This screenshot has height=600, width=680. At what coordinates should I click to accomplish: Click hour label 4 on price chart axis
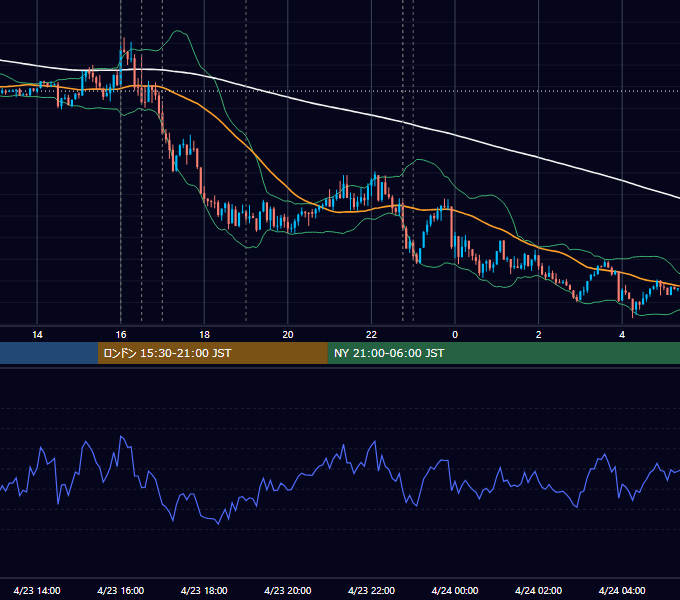tap(622, 335)
